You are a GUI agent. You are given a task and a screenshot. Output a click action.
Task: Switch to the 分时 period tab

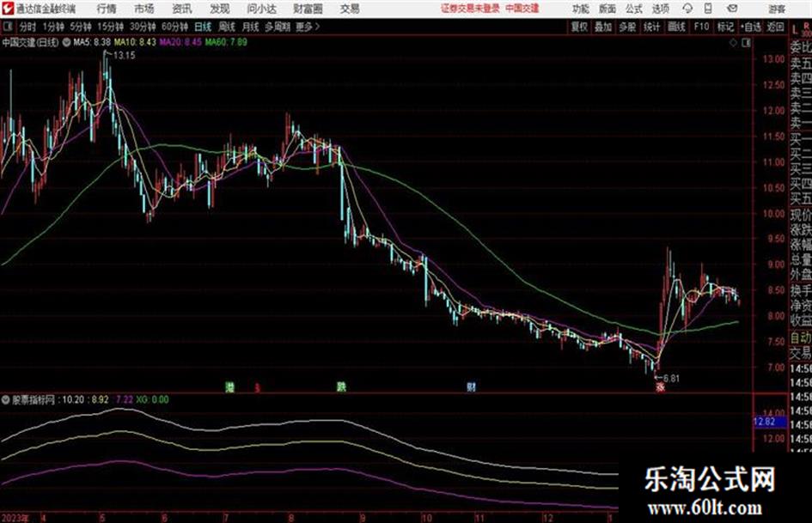pos(27,27)
